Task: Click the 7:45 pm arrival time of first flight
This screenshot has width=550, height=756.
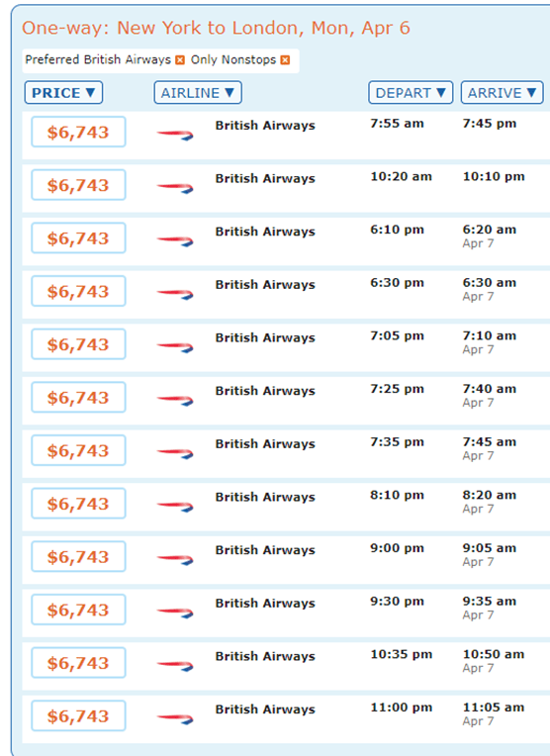Action: (490, 124)
